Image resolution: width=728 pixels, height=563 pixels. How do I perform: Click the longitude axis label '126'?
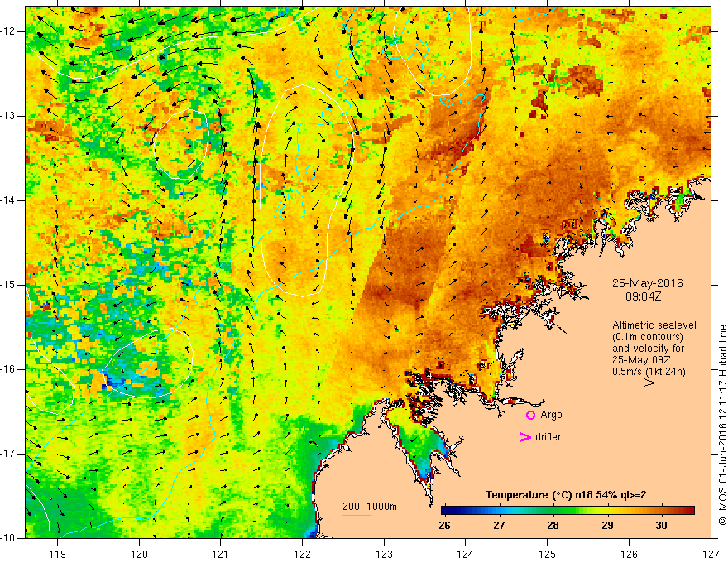coord(629,554)
